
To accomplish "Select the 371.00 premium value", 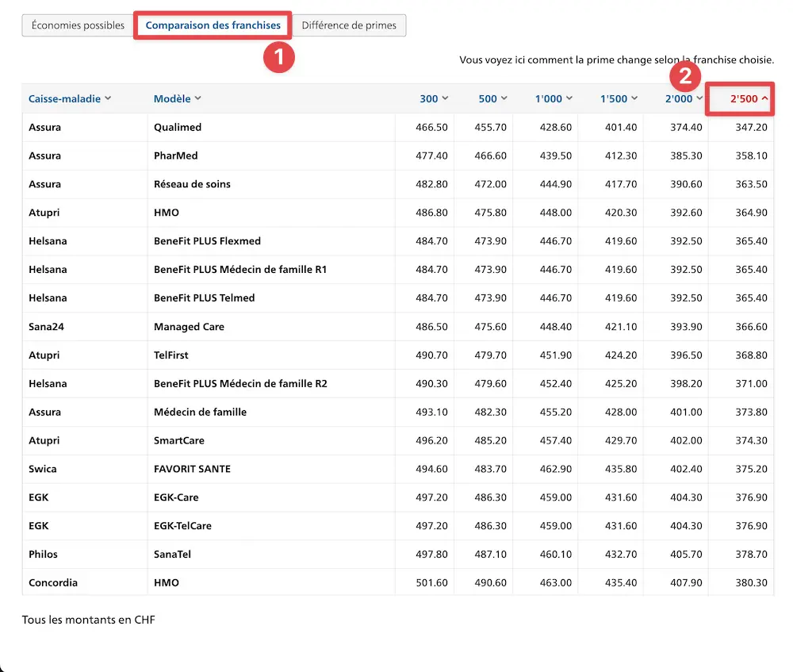I will coord(752,383).
